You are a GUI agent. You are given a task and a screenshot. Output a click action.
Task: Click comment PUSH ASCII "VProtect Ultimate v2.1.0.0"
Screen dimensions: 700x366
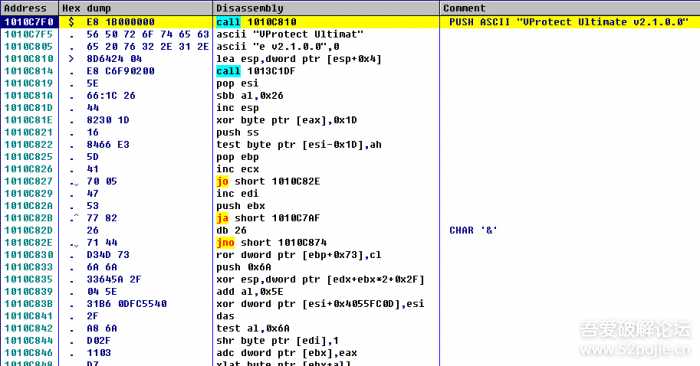click(569, 22)
